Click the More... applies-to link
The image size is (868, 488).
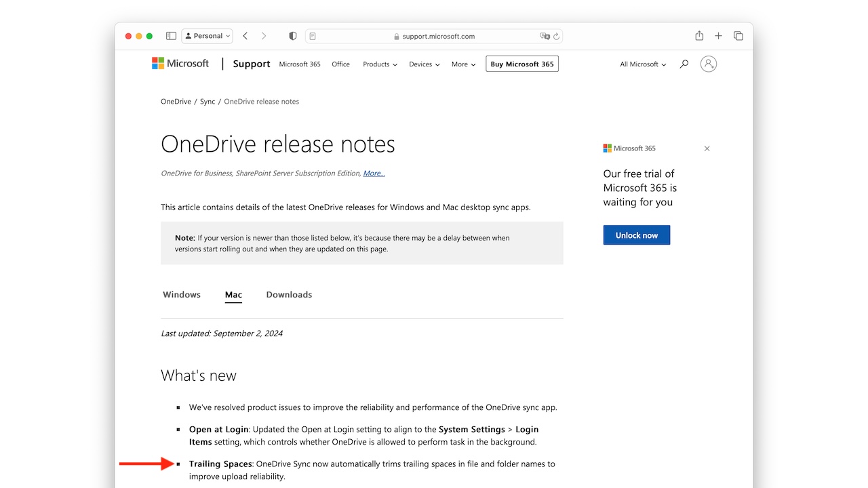pos(374,174)
